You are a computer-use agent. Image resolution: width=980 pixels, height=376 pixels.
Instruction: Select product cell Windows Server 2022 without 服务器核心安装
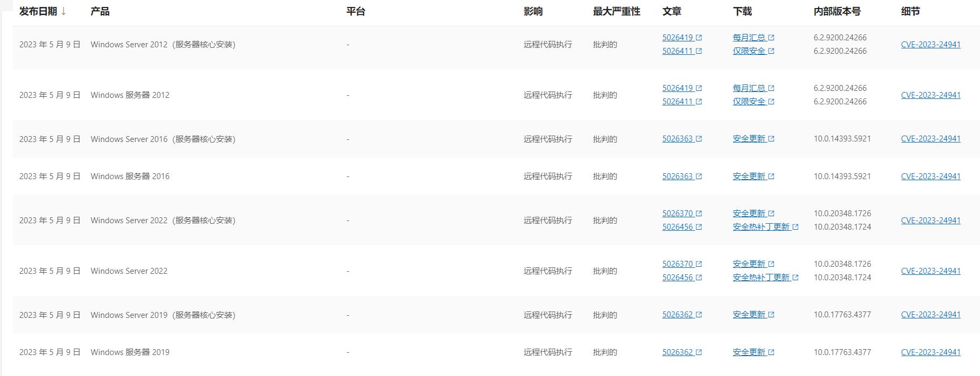129,271
